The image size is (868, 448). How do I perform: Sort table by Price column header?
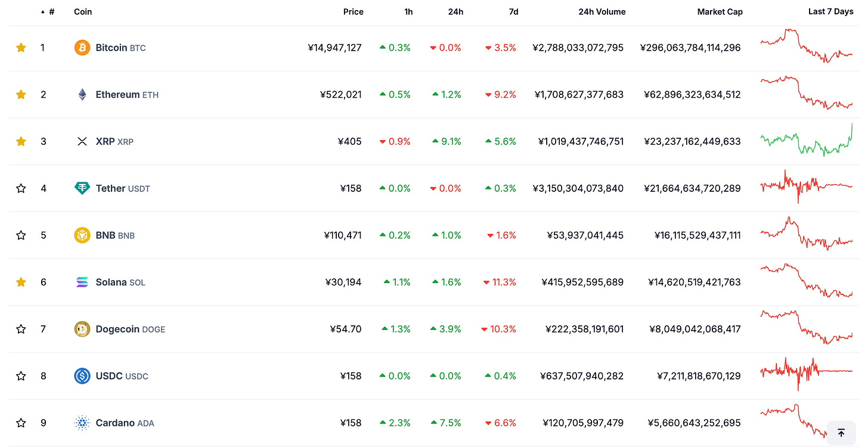click(x=353, y=12)
